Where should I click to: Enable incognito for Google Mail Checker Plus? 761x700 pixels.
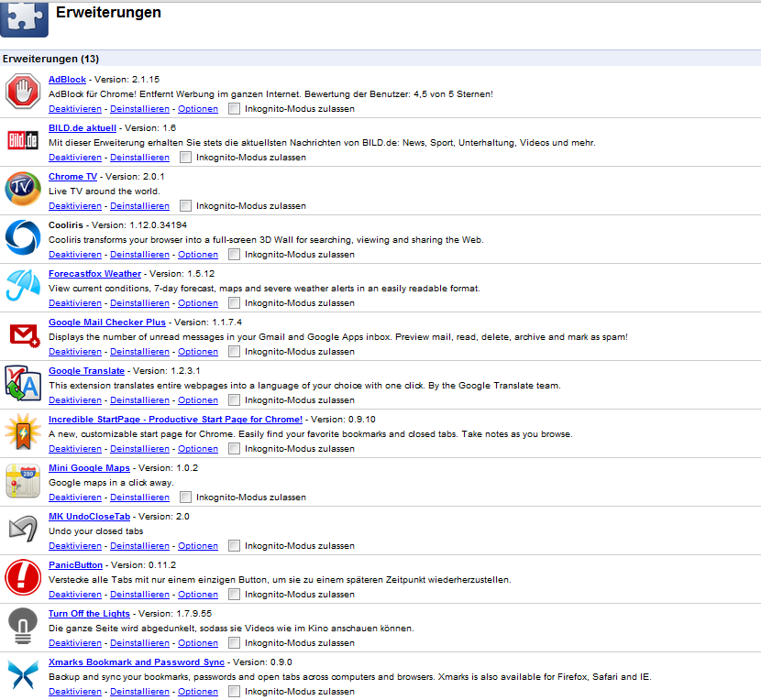click(x=234, y=351)
